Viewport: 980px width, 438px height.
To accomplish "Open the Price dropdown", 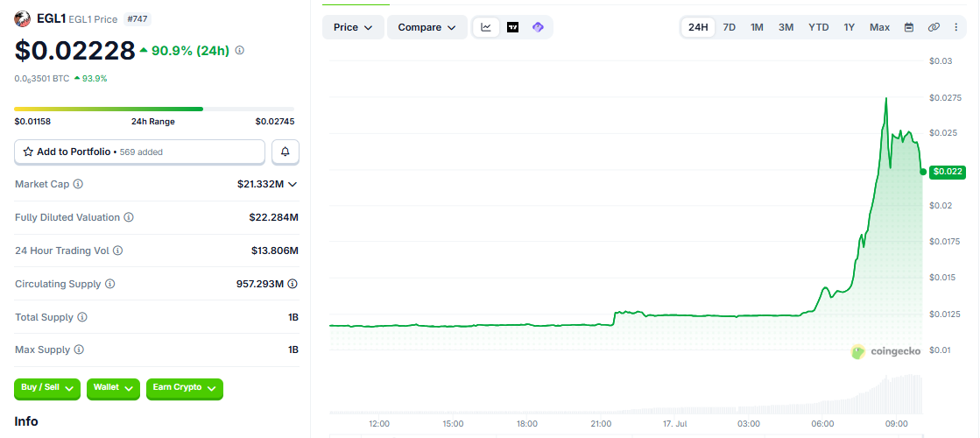I will (x=353, y=27).
